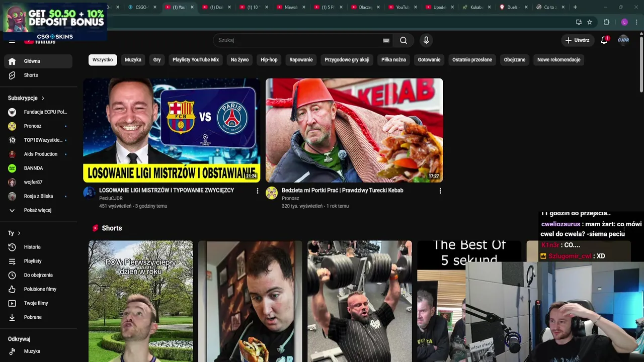644x362 pixels.
Task: Open the Bedzieta mi Portki Prać video title
Action: 342,191
